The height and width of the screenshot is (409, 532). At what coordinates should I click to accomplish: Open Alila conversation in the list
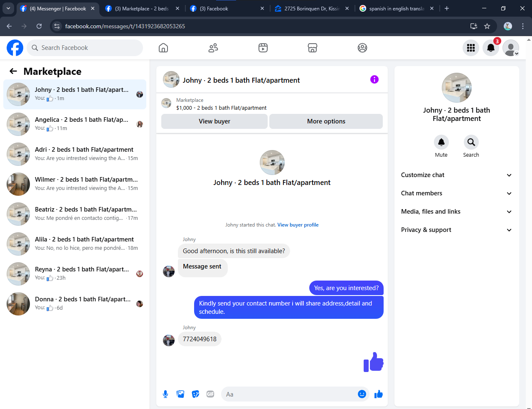[75, 244]
